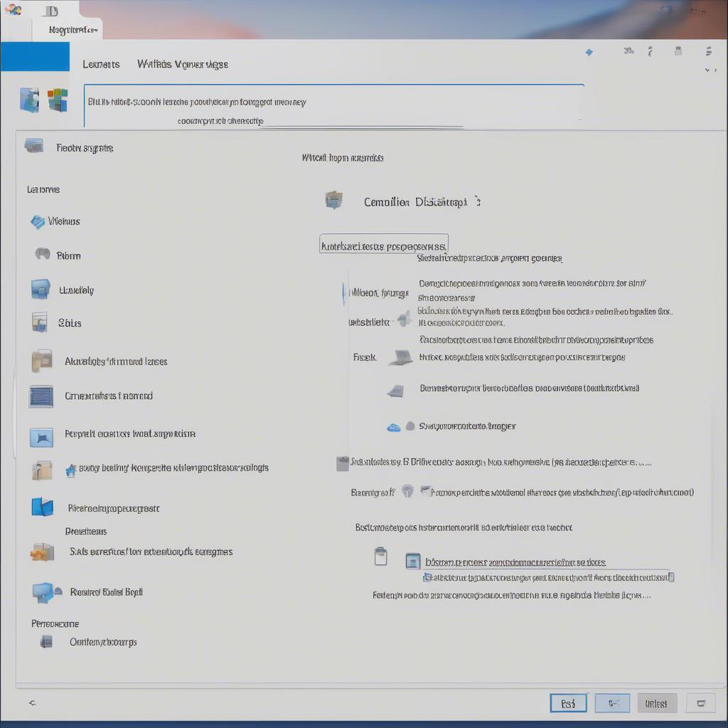Click the blue block in the header's left corner
The image size is (728, 728).
coord(35,57)
